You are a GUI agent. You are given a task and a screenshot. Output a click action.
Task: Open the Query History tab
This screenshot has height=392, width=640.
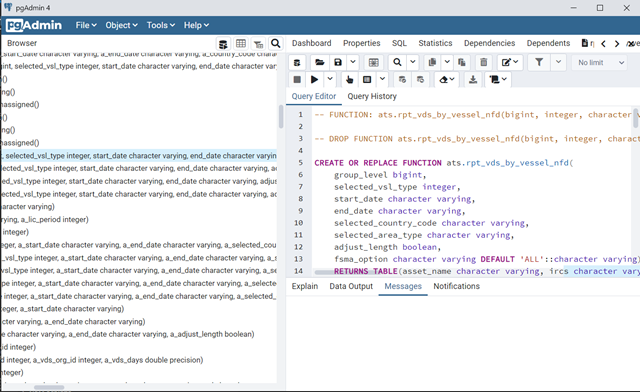click(x=372, y=96)
